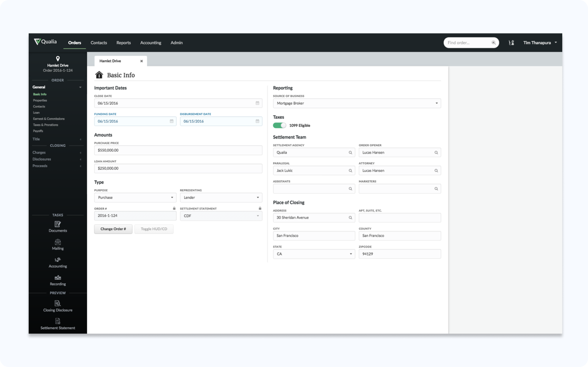Select the Mailing envelope icon

(x=58, y=242)
